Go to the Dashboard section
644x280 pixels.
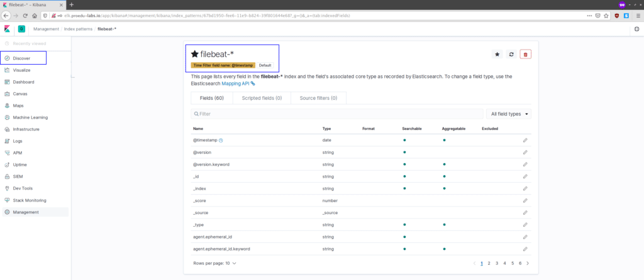pyautogui.click(x=23, y=82)
